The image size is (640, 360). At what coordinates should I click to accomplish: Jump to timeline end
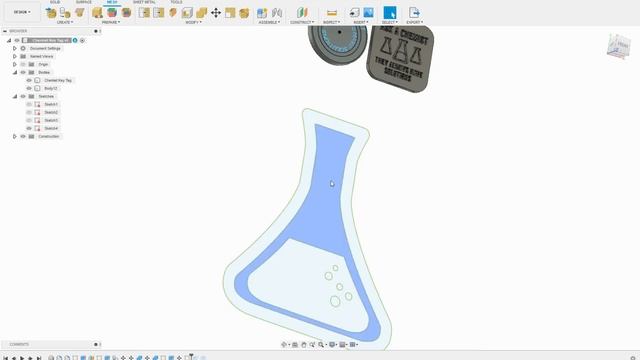[39, 358]
